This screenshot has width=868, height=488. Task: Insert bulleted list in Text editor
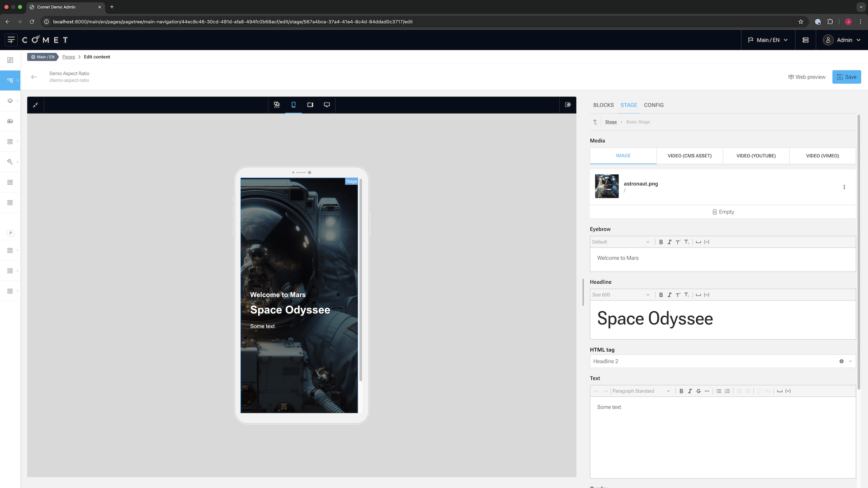(x=719, y=391)
